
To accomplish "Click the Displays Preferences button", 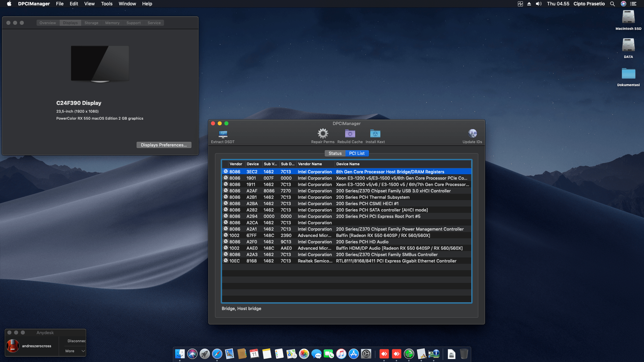I will pos(164,145).
